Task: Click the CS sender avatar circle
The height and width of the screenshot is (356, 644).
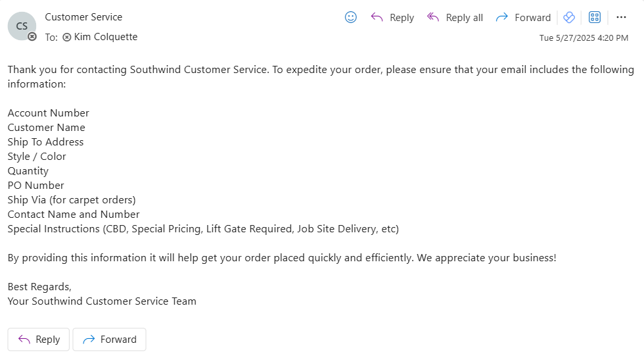Action: (x=22, y=26)
